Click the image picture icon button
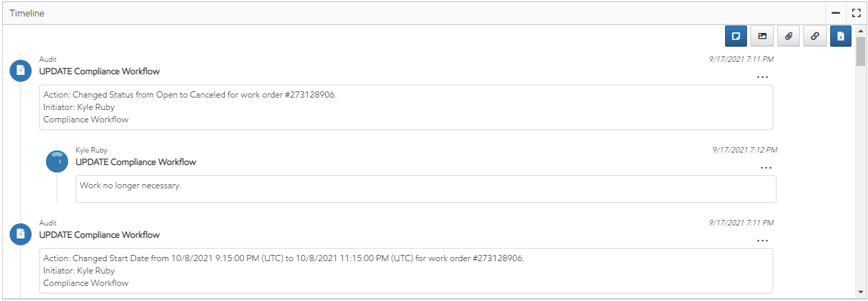 pos(761,36)
